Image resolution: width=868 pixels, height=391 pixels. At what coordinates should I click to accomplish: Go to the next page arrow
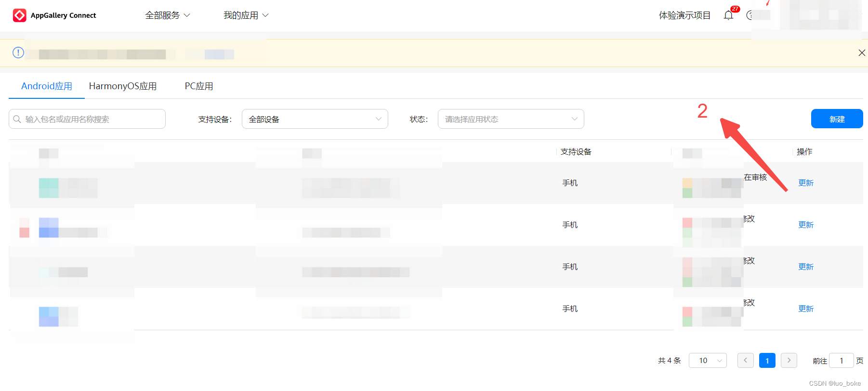click(x=789, y=361)
